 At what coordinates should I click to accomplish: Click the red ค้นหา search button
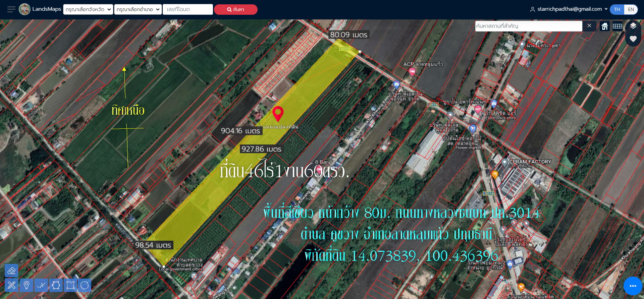tap(235, 9)
